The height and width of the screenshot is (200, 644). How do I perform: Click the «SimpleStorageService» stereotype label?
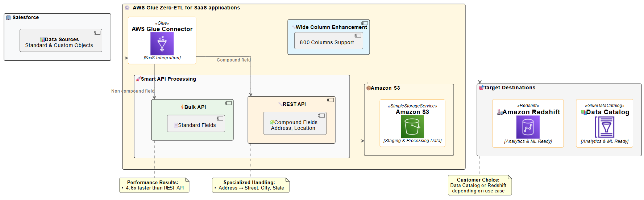pos(412,106)
